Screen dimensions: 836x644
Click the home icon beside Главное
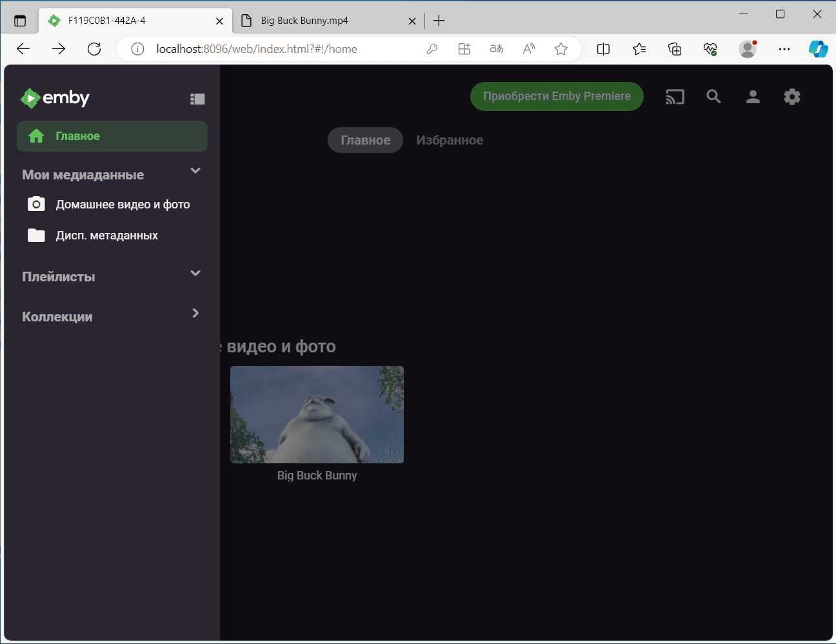tap(36, 136)
